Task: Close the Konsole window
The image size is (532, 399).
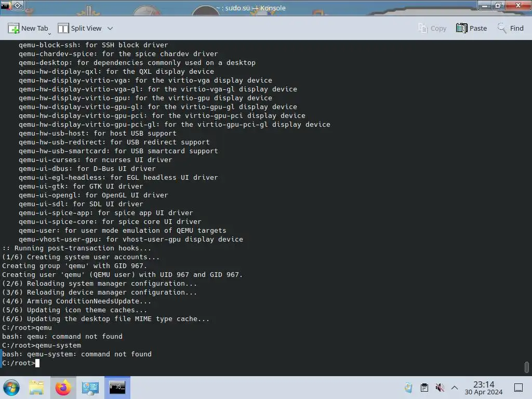Action: pyautogui.click(x=518, y=5)
